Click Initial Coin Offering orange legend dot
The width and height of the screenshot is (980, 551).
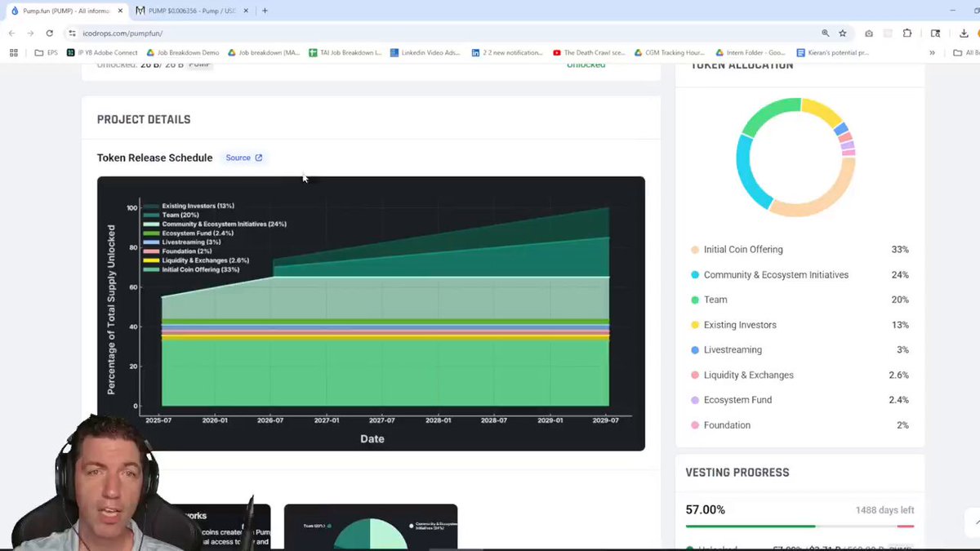coord(695,250)
